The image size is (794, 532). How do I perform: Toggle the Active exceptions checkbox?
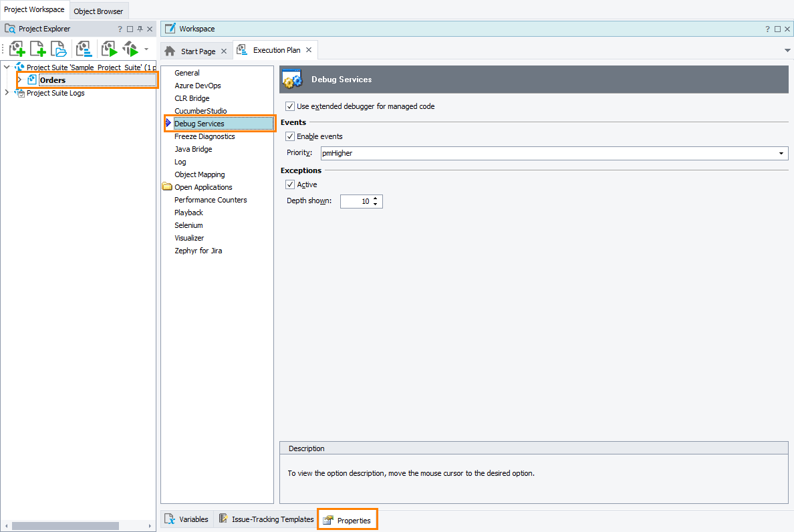tap(290, 184)
